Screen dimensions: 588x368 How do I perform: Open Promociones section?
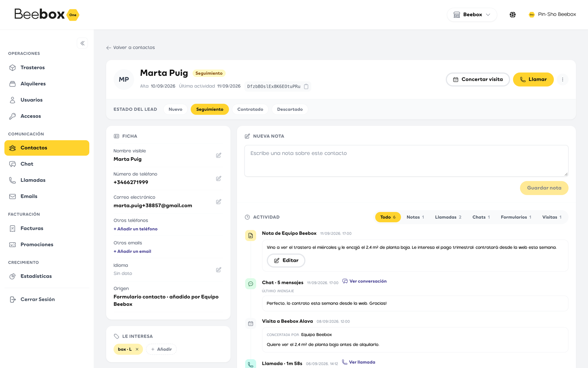(x=47, y=245)
